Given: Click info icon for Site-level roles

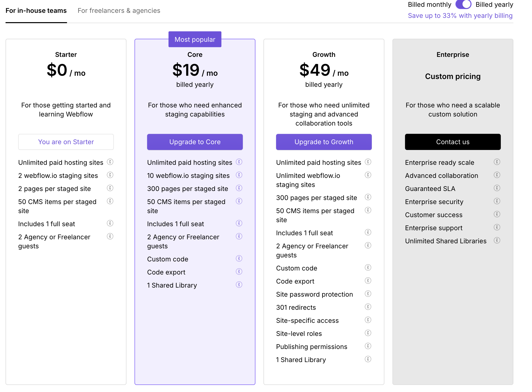Looking at the screenshot, I should click(368, 333).
